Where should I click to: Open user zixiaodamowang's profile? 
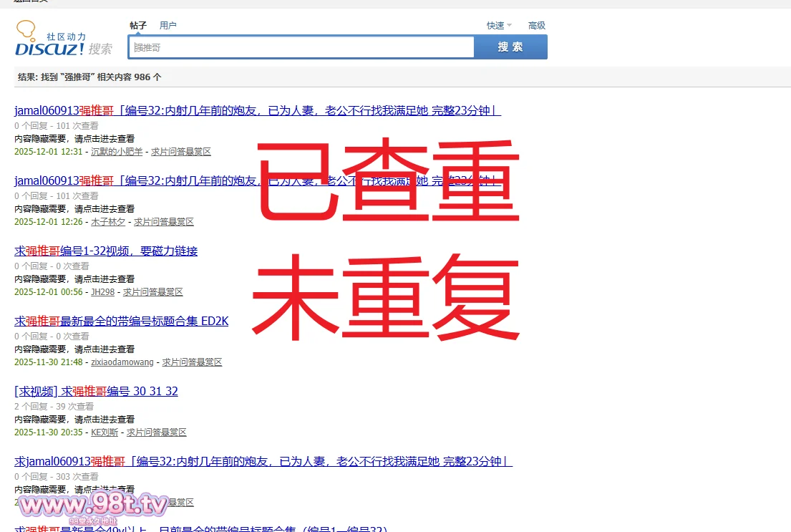[122, 362]
